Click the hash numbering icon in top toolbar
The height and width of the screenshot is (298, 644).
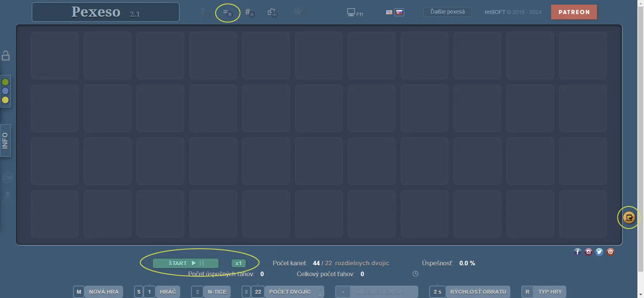[x=249, y=13]
